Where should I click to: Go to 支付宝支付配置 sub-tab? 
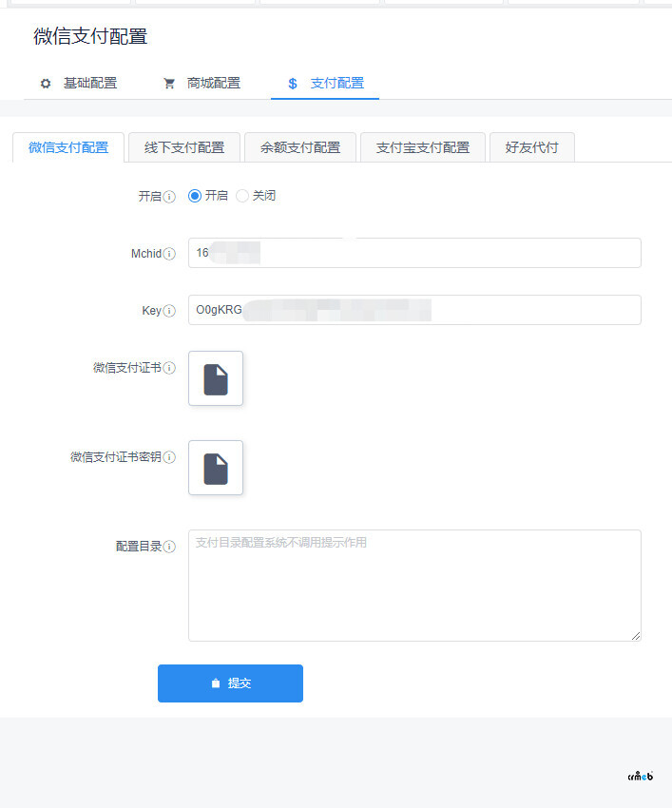pyautogui.click(x=423, y=147)
